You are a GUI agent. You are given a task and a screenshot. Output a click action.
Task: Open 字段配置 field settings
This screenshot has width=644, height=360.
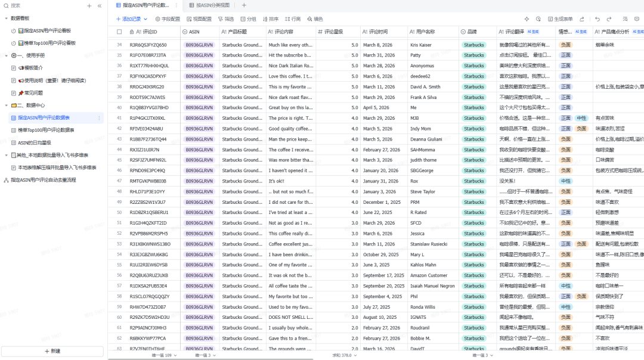coord(168,19)
